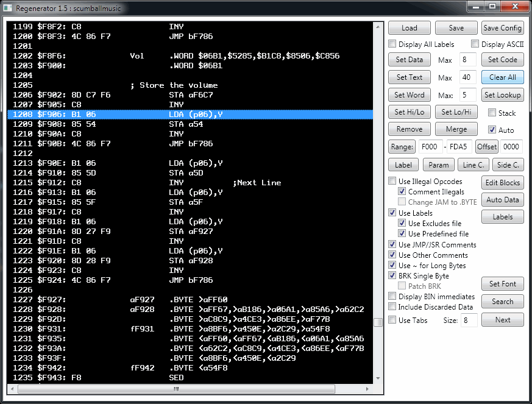The height and width of the screenshot is (404, 532).
Task: Click the Set Lookup button
Action: pos(502,95)
